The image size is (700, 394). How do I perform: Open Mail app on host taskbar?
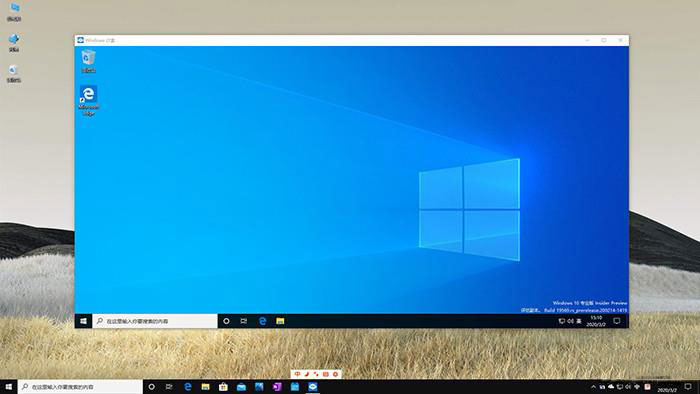click(241, 387)
